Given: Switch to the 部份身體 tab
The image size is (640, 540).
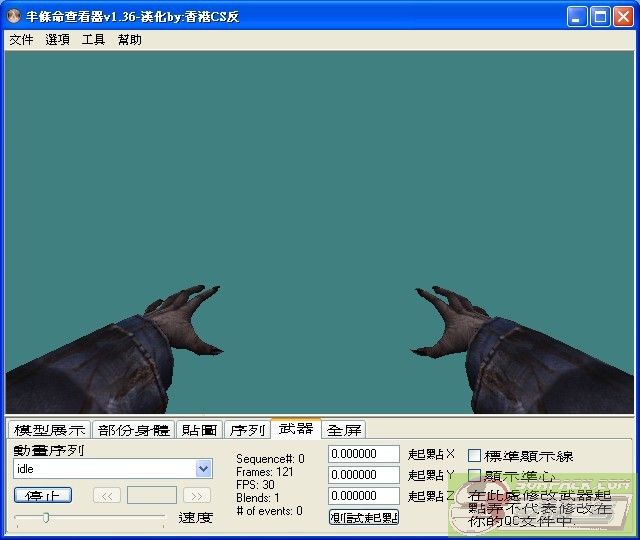Looking at the screenshot, I should pos(133,430).
